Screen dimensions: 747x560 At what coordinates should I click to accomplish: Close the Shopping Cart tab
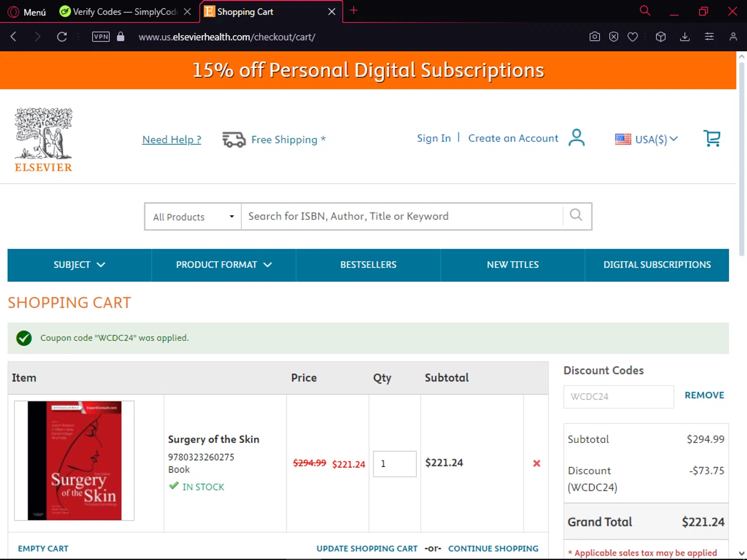pos(332,11)
